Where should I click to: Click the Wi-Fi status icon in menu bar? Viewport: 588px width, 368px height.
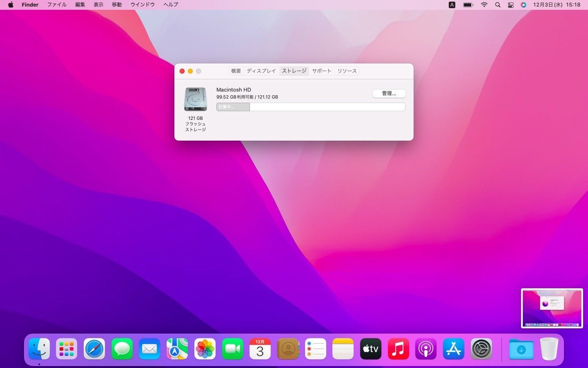[x=483, y=4]
